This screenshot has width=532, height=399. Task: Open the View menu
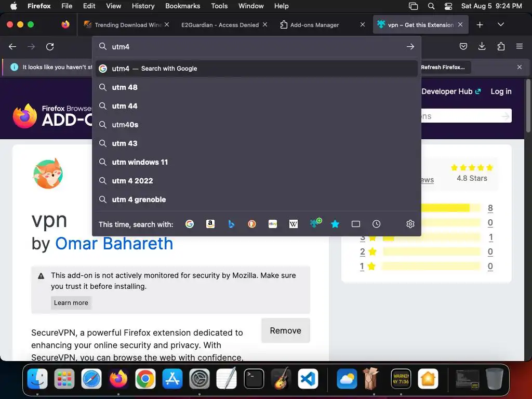coord(113,6)
